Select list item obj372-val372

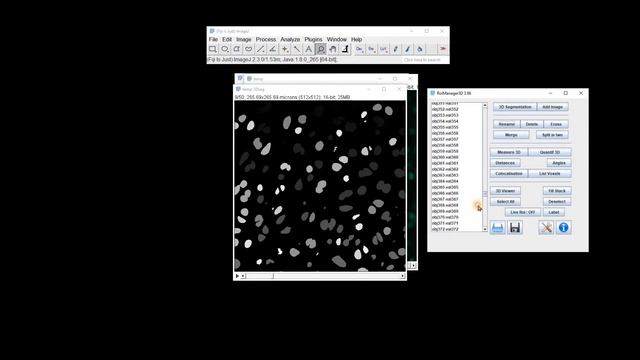pos(445,229)
